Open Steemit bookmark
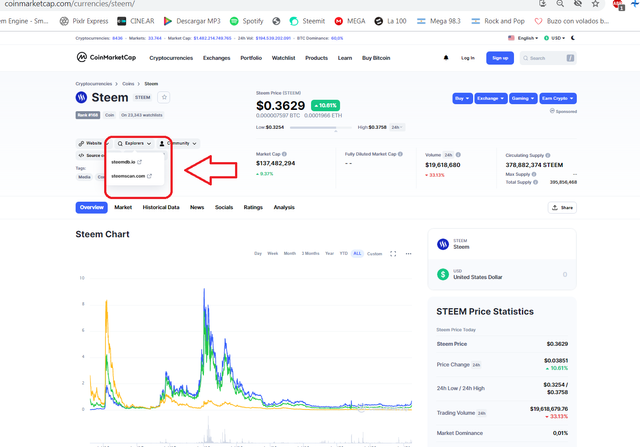The image size is (640, 447). click(307, 21)
